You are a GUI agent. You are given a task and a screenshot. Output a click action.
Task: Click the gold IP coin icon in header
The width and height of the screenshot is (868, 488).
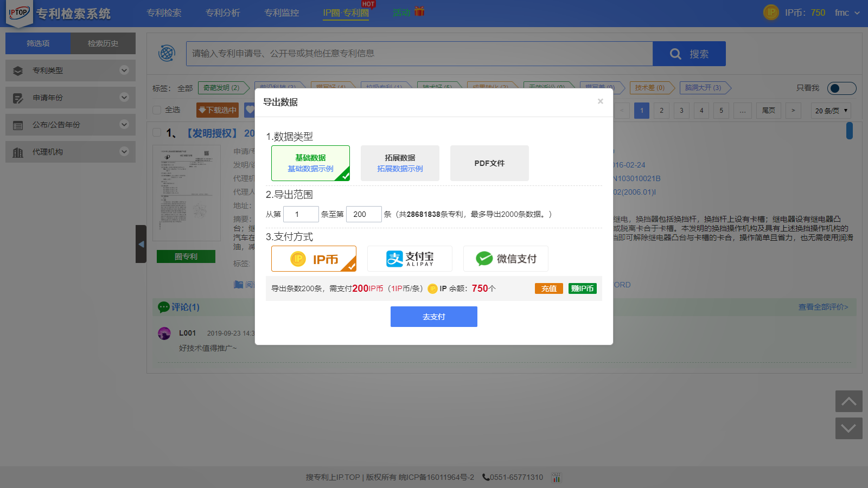point(771,12)
